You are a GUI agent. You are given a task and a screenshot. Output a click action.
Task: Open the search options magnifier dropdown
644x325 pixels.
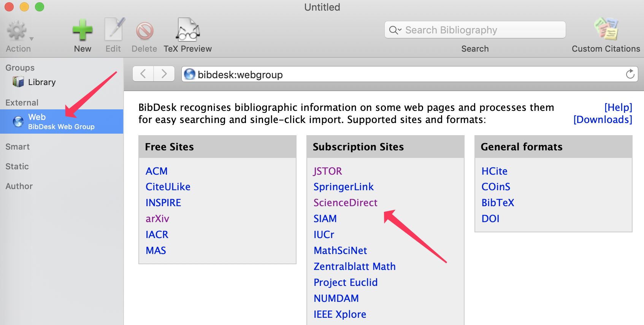(395, 30)
